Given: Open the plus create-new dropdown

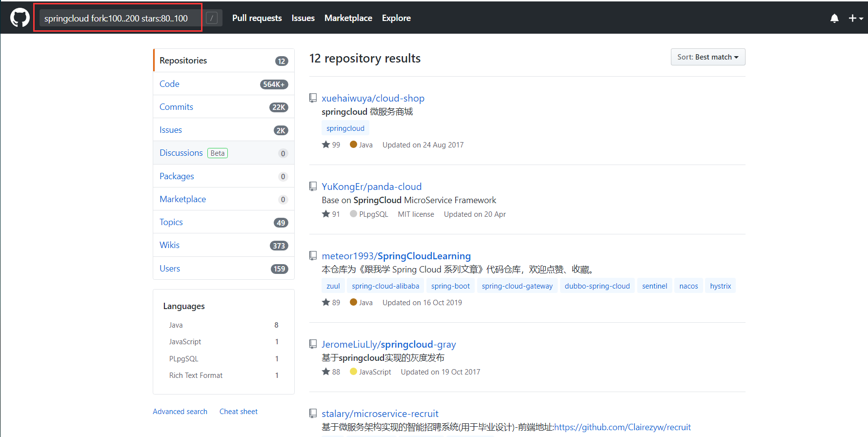Looking at the screenshot, I should click(855, 18).
